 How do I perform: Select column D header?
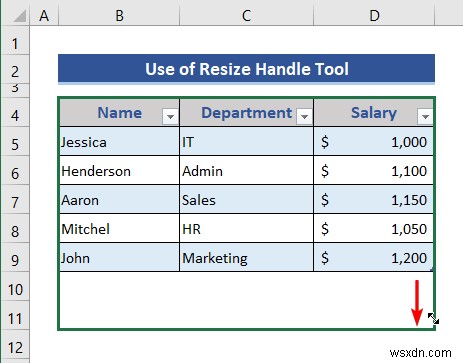click(374, 15)
